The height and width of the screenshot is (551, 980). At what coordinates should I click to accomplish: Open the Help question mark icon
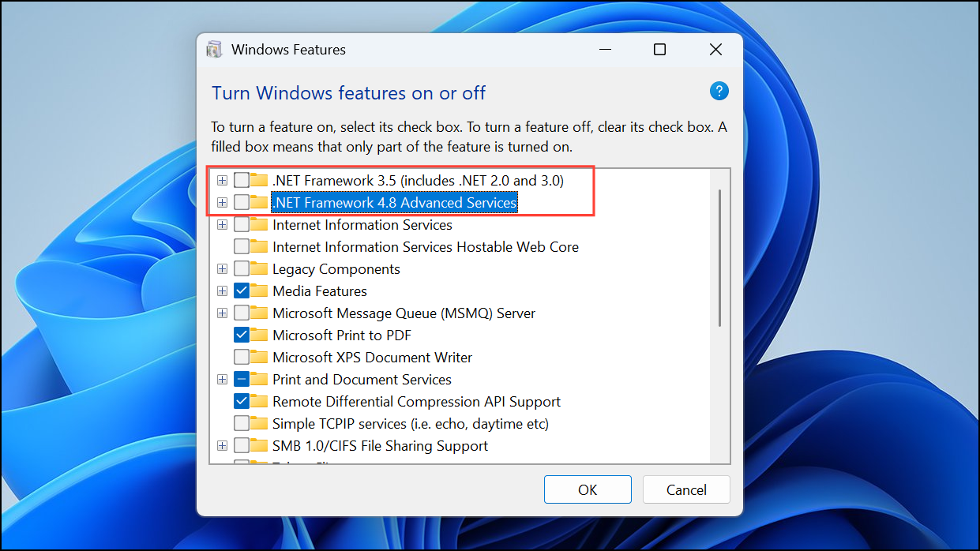pyautogui.click(x=719, y=91)
